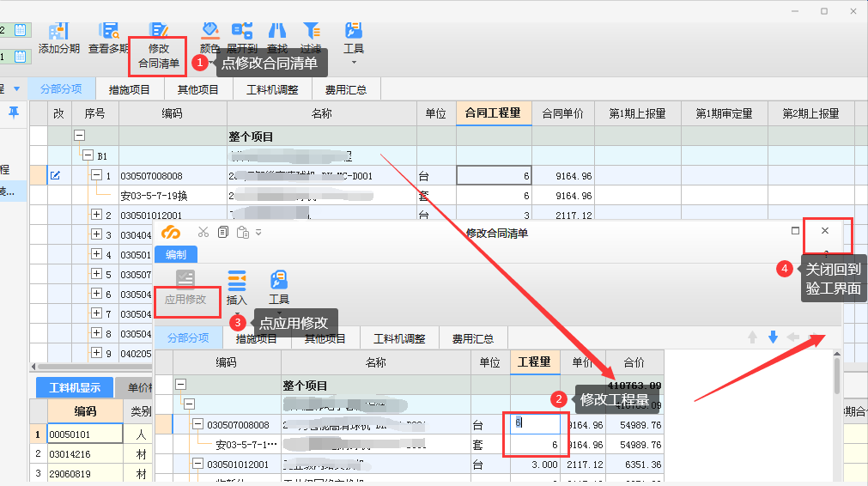Viewport: 868px width, 486px height.
Task: Maximize the 修改合同清单 dialog
Action: point(796,230)
